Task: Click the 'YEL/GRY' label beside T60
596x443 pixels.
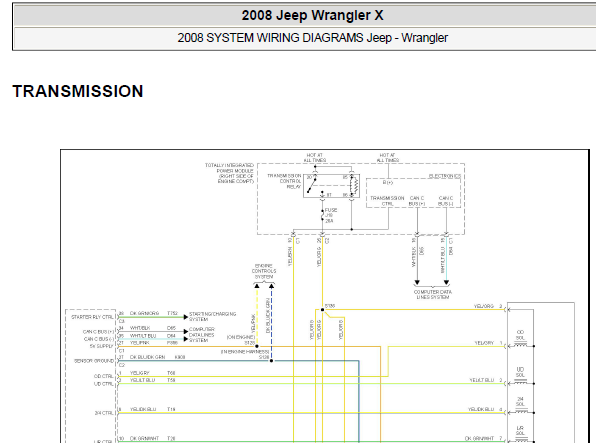Action: click(x=139, y=373)
